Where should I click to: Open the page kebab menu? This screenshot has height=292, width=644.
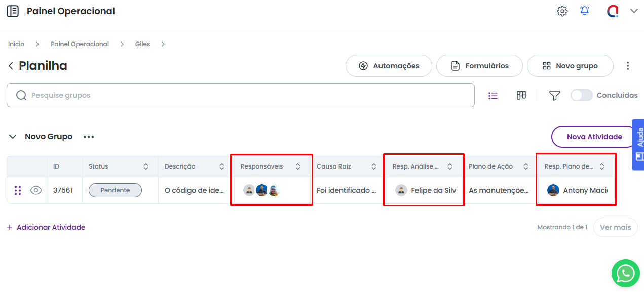click(628, 66)
